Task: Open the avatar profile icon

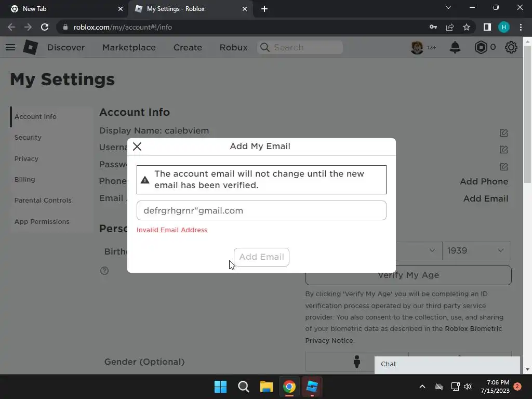Action: [x=417, y=47]
